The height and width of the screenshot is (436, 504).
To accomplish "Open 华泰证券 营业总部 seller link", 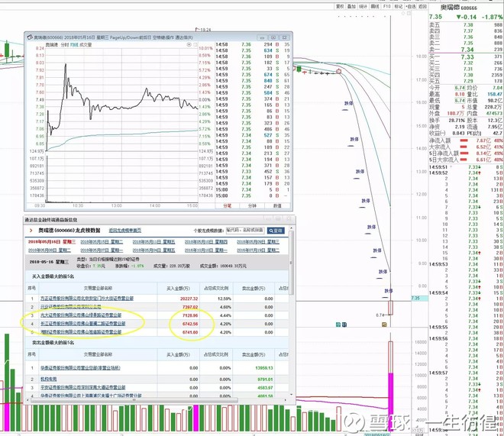I will tap(80, 368).
